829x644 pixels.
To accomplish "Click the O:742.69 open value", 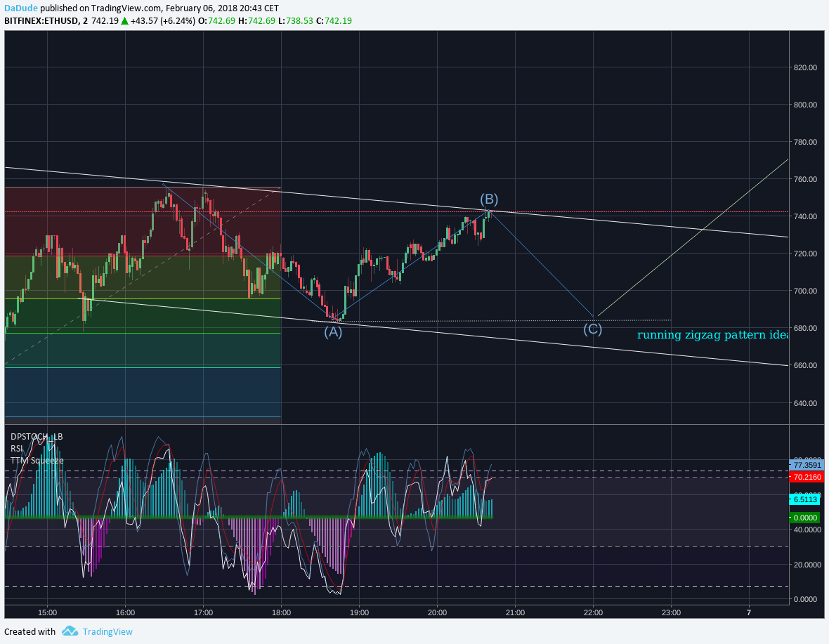I will click(x=217, y=21).
